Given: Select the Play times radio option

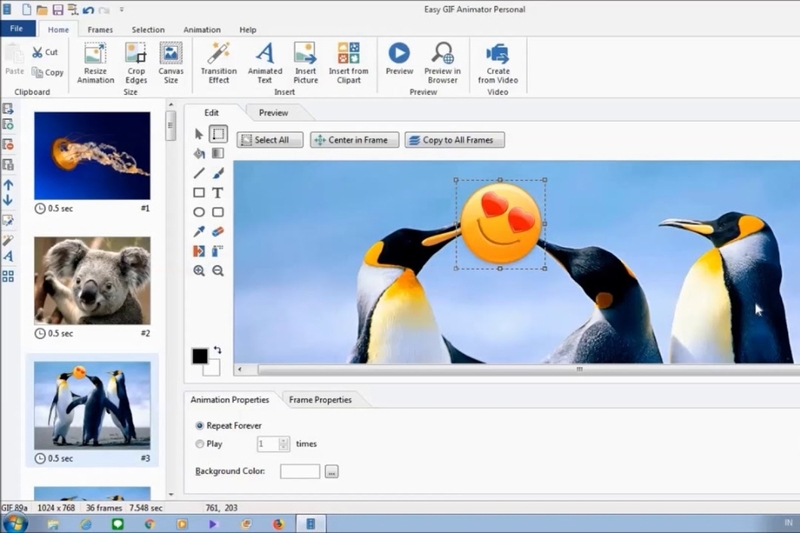Looking at the screenshot, I should point(199,444).
